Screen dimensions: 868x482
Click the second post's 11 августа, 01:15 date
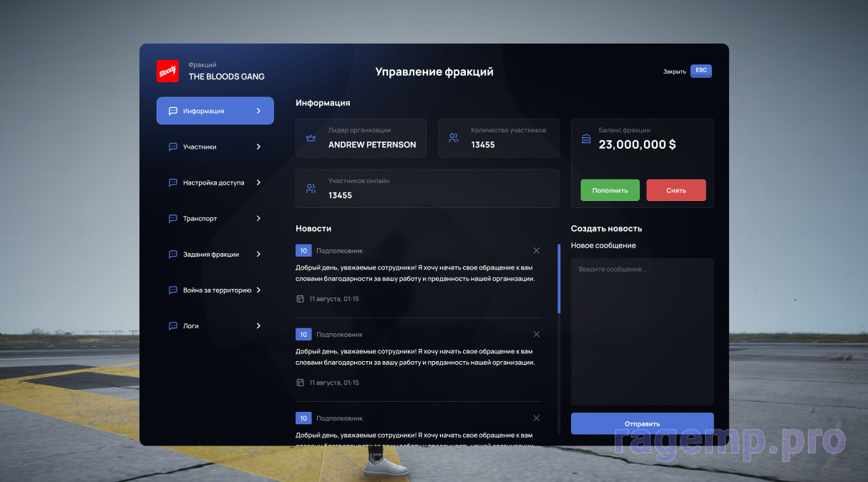pos(334,383)
